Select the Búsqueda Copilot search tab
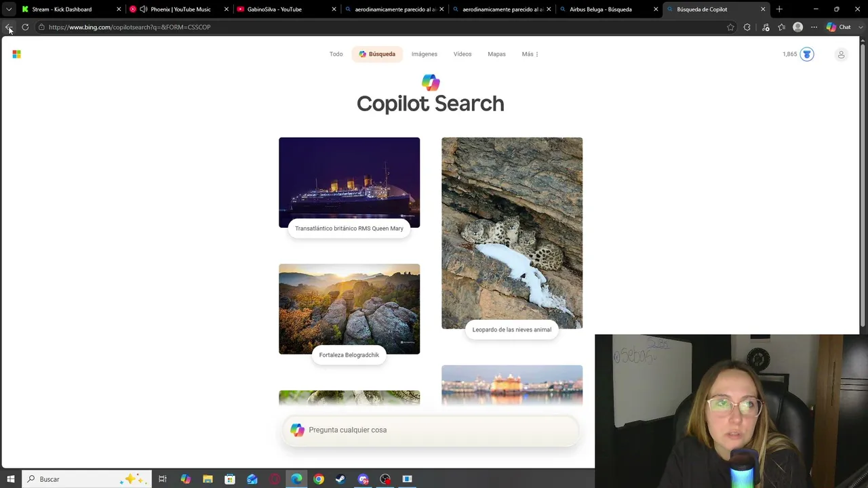The width and height of the screenshot is (868, 488). point(377,54)
